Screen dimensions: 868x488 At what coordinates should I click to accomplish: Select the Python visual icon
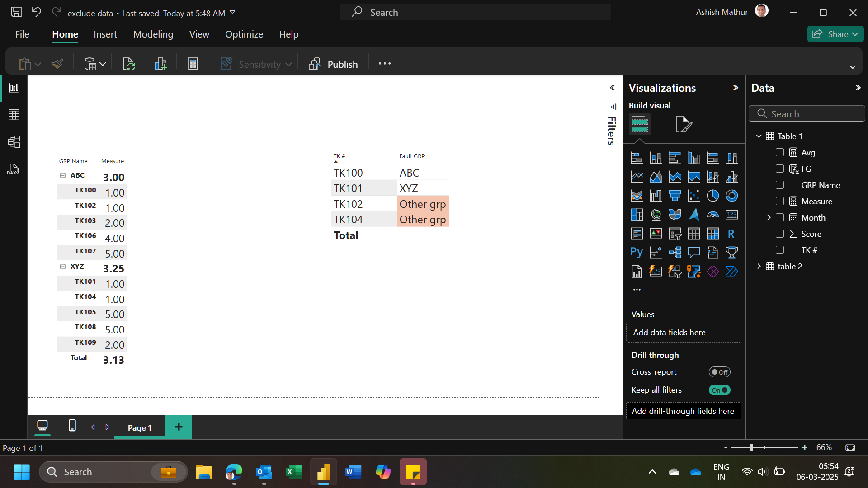coord(637,252)
